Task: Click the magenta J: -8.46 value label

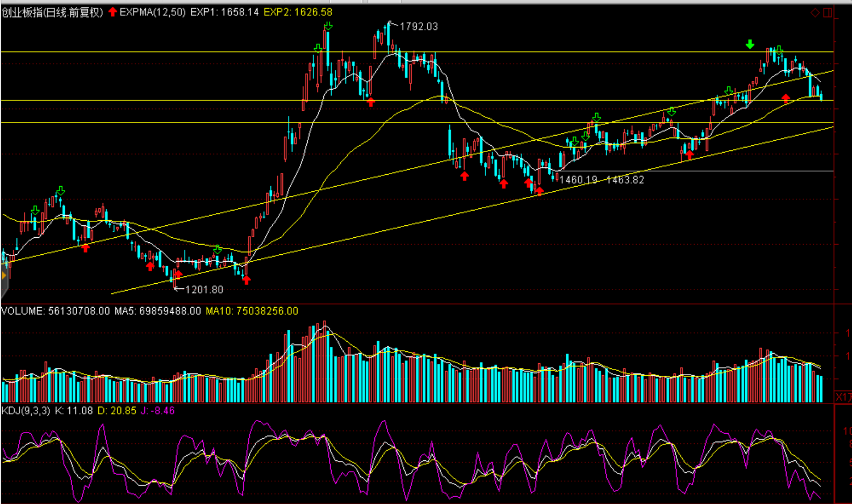Action: tap(157, 410)
